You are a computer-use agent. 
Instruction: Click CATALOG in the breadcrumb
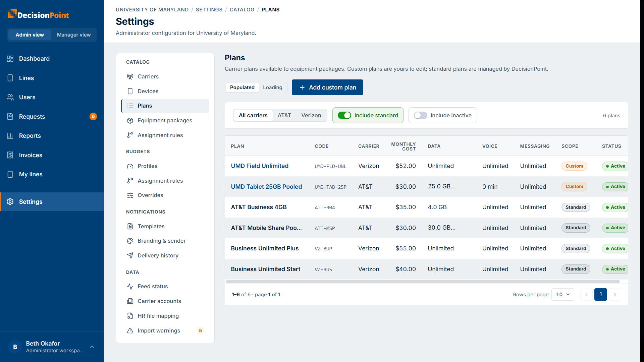click(x=242, y=10)
